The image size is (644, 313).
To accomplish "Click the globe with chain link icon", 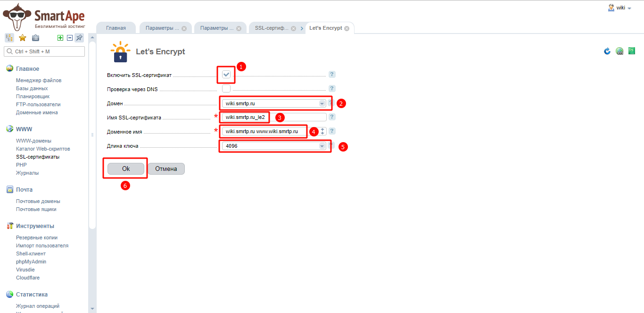I will [619, 51].
